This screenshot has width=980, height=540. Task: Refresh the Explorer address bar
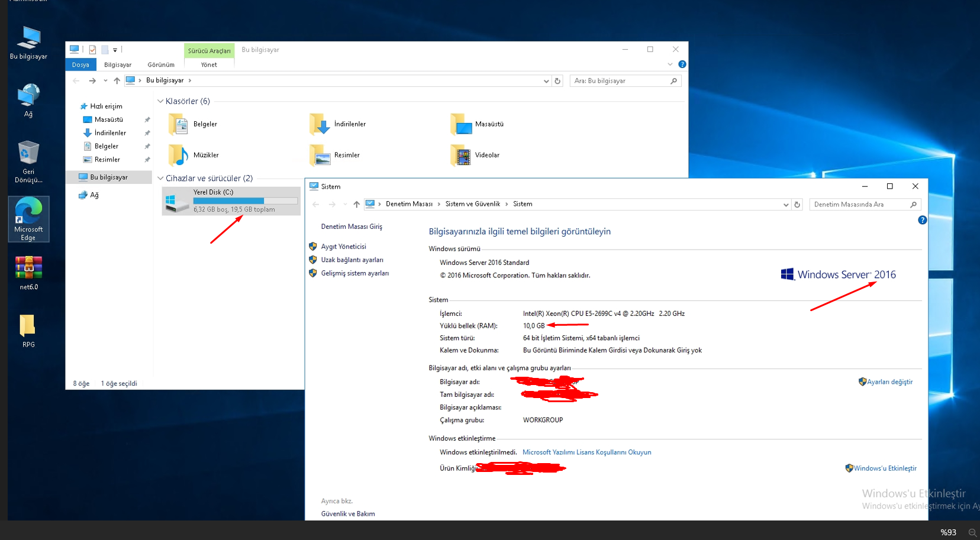click(x=557, y=81)
